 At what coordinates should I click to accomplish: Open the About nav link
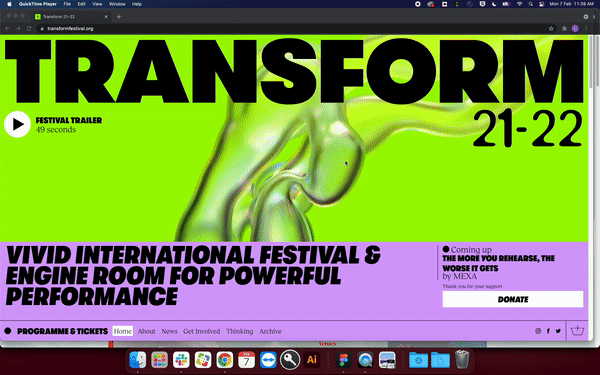(x=147, y=331)
